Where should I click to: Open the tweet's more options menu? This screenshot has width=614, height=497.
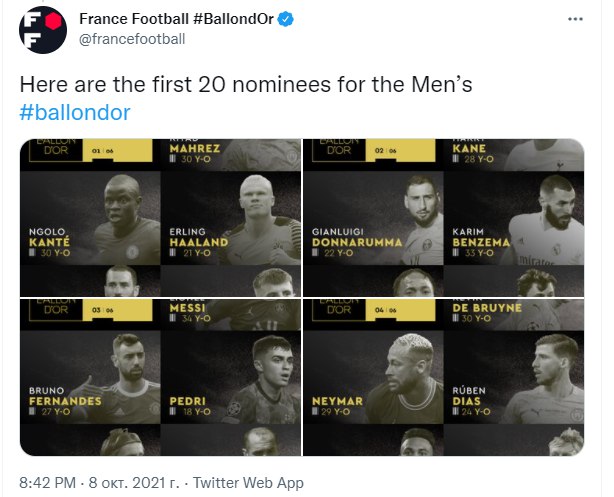coord(574,19)
